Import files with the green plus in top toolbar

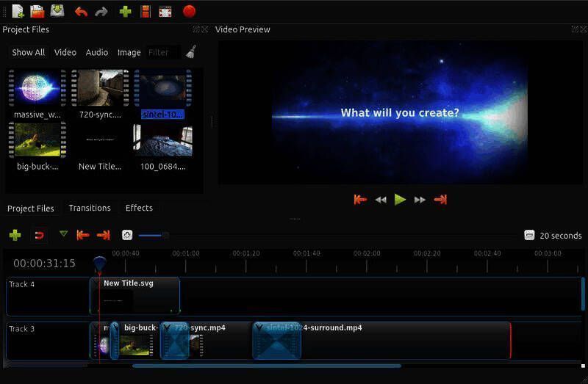pyautogui.click(x=125, y=12)
